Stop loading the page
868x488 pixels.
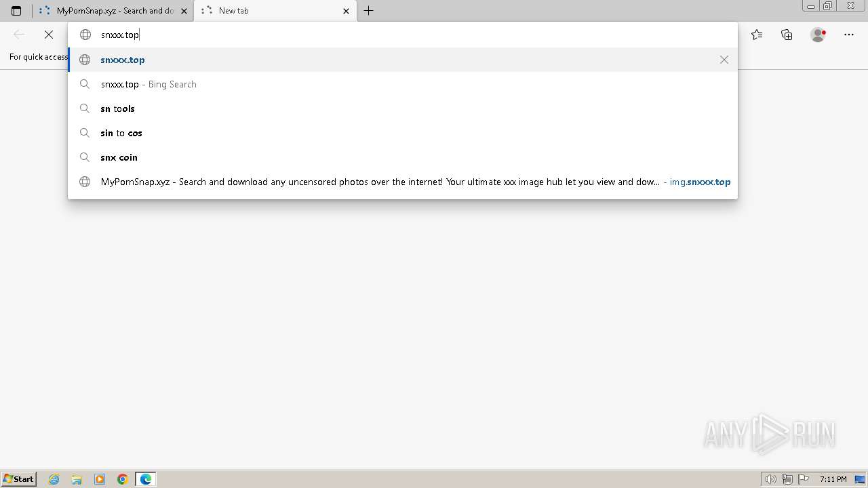point(49,35)
